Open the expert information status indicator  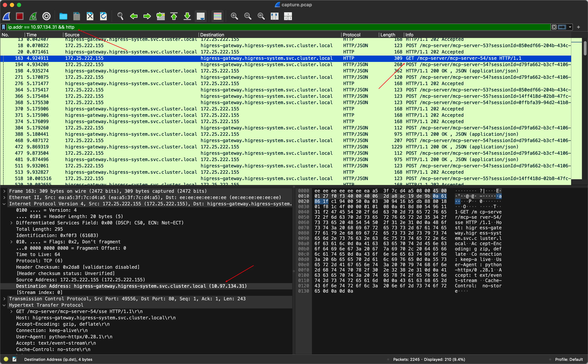click(6, 359)
